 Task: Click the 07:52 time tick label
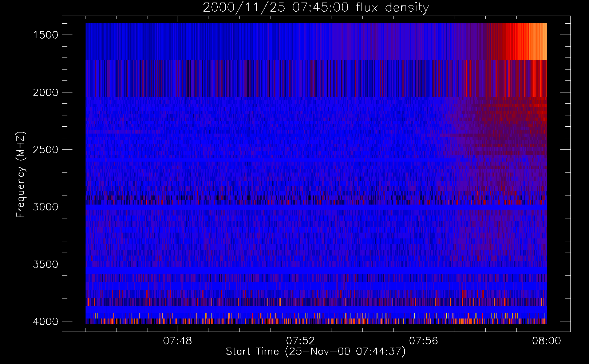(300, 341)
